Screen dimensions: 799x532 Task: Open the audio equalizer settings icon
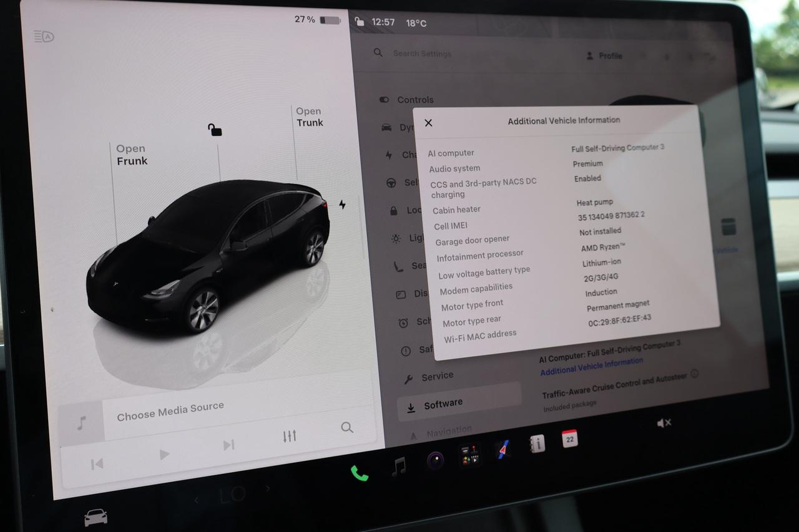click(289, 436)
